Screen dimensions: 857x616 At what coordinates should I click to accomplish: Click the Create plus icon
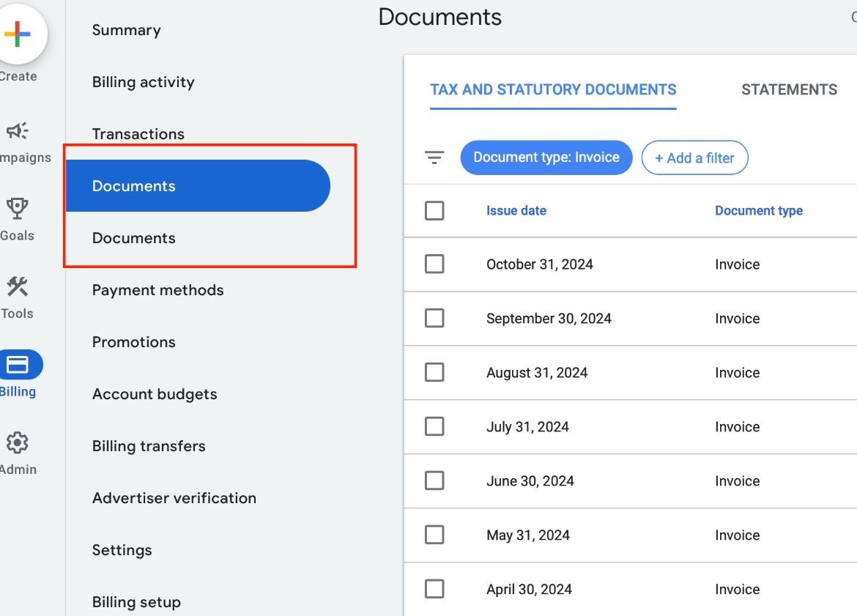(18, 34)
